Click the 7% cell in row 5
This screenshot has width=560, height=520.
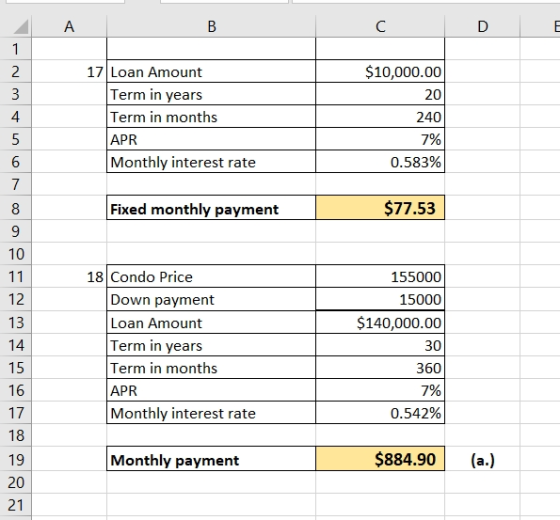point(380,139)
